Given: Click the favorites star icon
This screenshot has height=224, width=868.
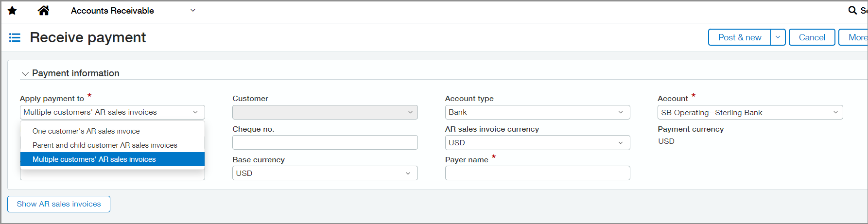Looking at the screenshot, I should pyautogui.click(x=12, y=11).
